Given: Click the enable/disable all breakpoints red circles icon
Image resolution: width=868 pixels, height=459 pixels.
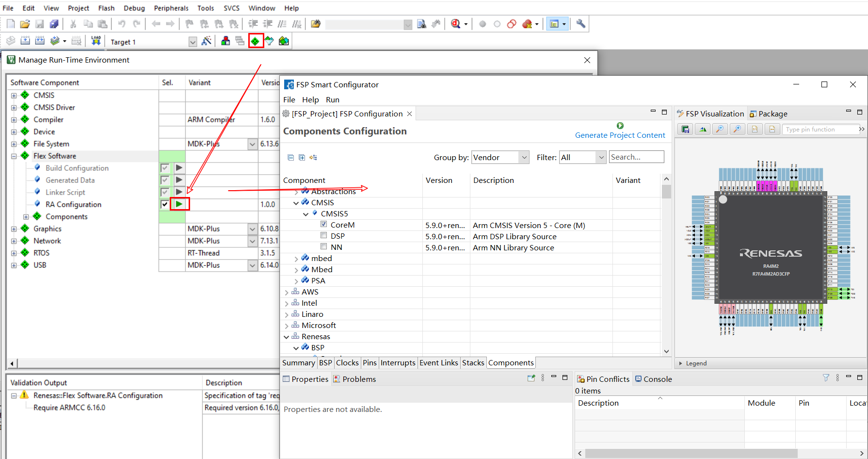Looking at the screenshot, I should [x=512, y=24].
